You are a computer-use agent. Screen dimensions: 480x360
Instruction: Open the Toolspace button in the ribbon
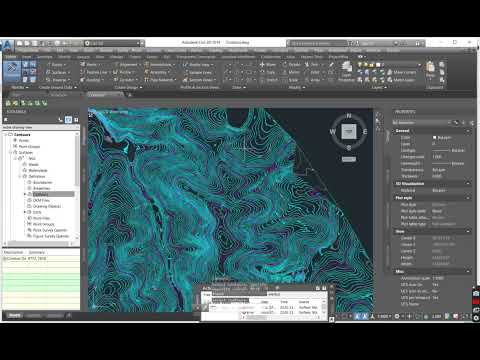(12, 71)
